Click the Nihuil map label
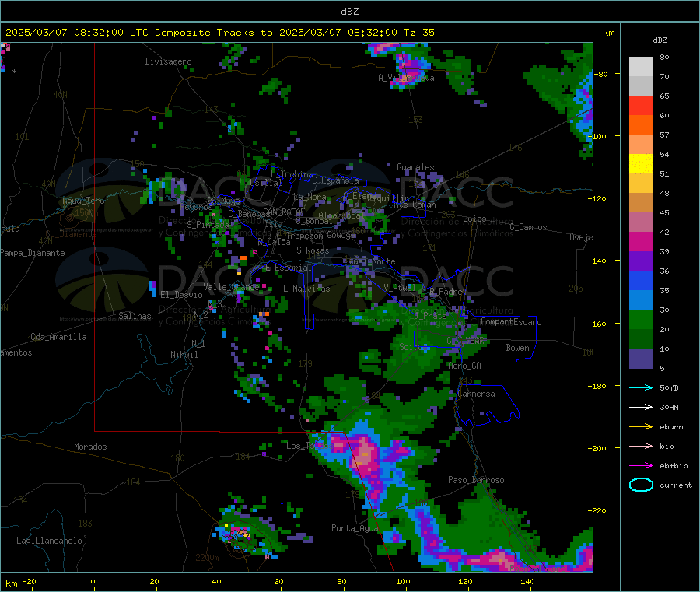The image size is (700, 592). point(184,355)
